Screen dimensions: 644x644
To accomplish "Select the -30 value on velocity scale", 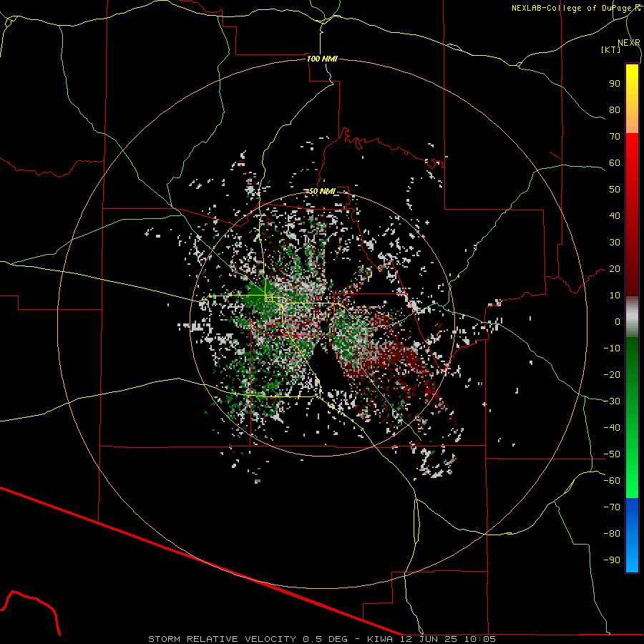I will [x=612, y=401].
